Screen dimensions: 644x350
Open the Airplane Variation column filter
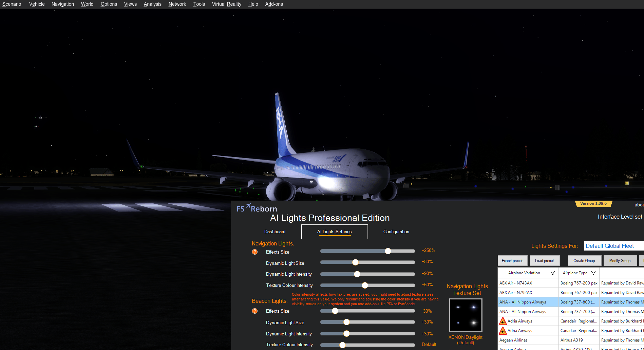tap(553, 273)
